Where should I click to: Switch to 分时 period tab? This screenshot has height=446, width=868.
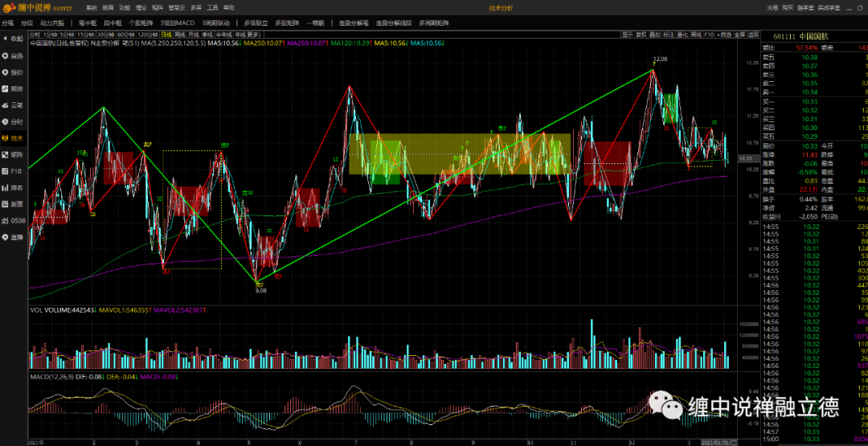35,35
